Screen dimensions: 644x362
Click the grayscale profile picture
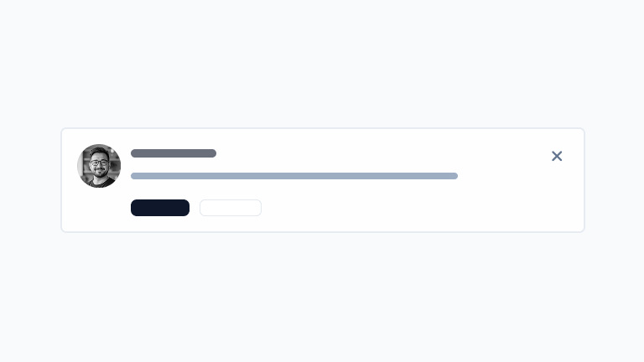tap(99, 166)
